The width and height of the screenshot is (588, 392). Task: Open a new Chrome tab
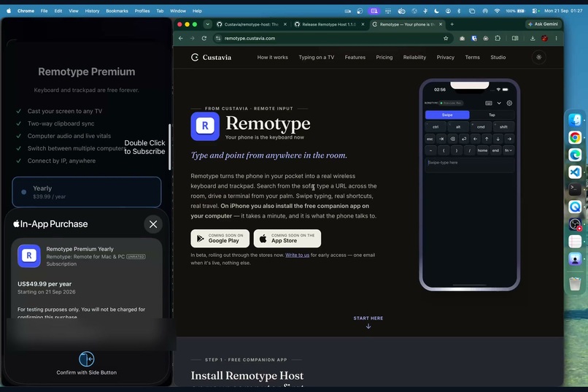tap(452, 24)
